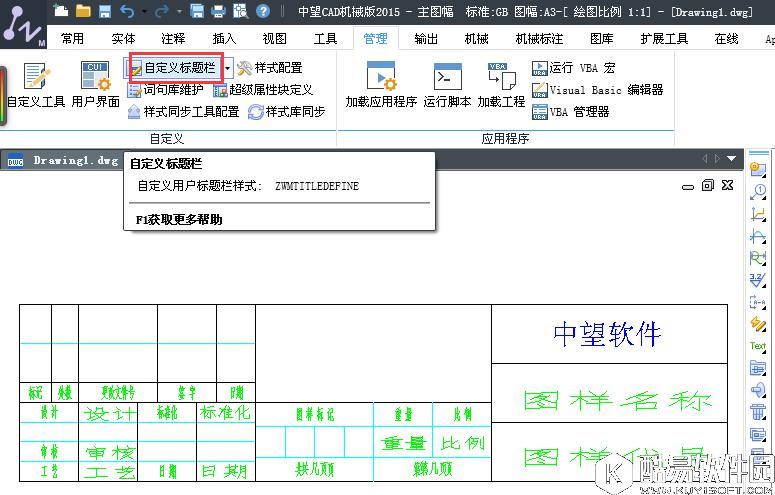This screenshot has width=775, height=495.
Task: Click the bolt part icon in right toolbar
Action: pyautogui.click(x=758, y=389)
